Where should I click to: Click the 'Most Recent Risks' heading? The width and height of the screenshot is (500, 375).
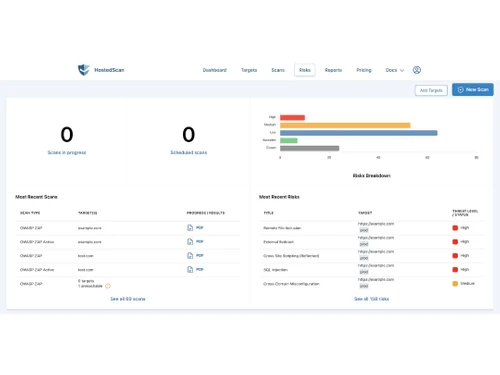pos(279,197)
